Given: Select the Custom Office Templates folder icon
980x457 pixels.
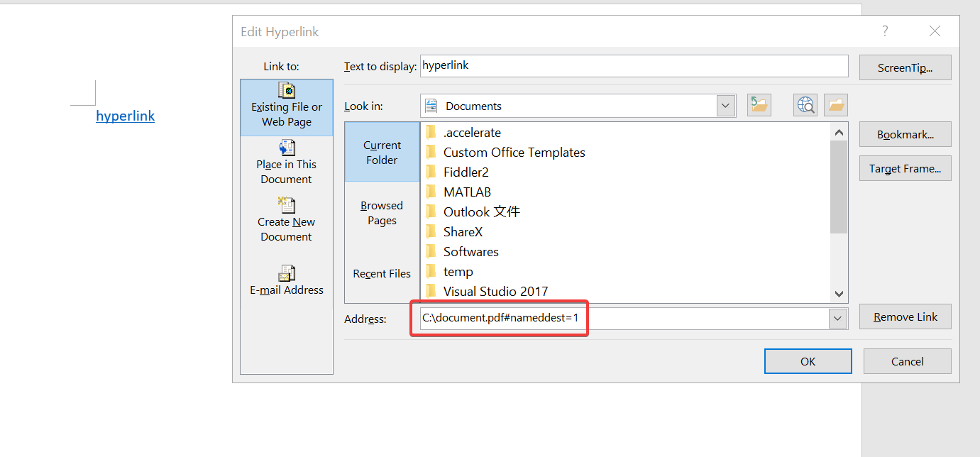Looking at the screenshot, I should pyautogui.click(x=430, y=153).
